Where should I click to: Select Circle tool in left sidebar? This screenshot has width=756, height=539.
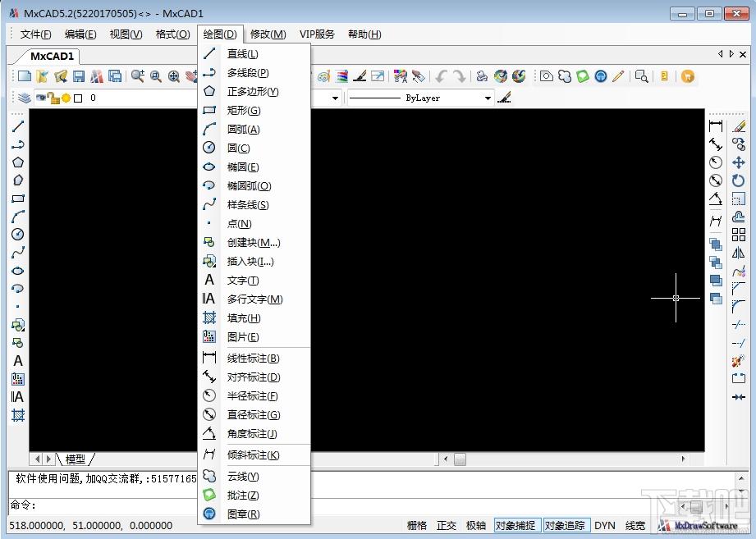click(18, 235)
